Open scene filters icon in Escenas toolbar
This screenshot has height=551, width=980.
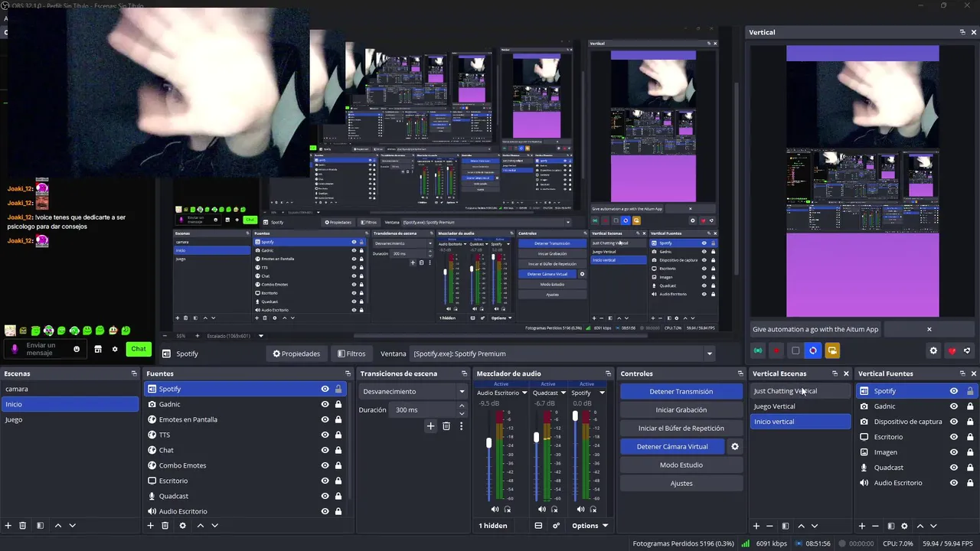(x=40, y=526)
